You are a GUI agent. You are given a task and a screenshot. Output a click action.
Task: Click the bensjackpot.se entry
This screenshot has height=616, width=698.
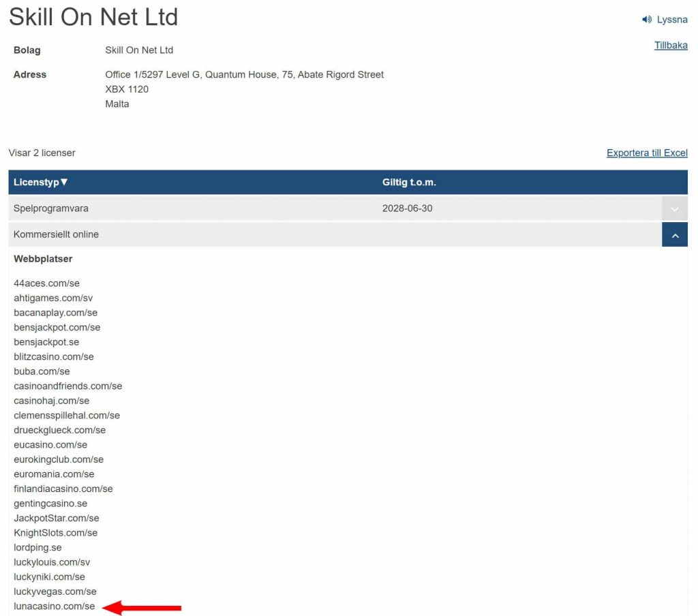46,342
